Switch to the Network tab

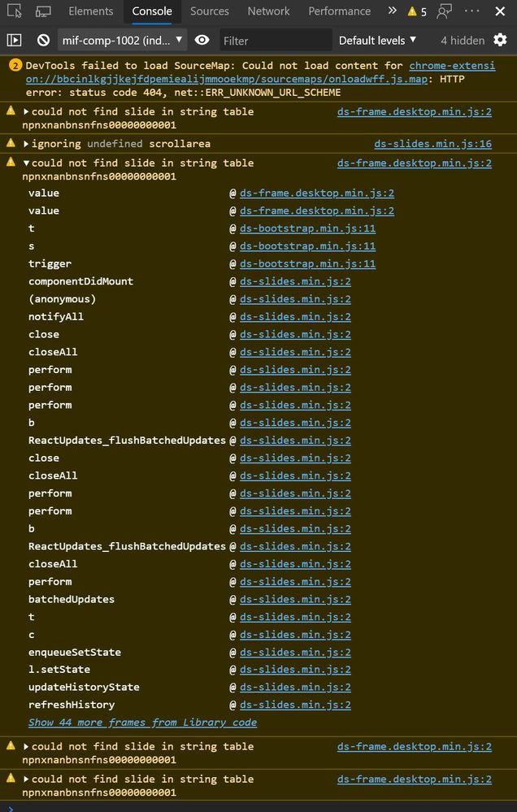tap(268, 11)
